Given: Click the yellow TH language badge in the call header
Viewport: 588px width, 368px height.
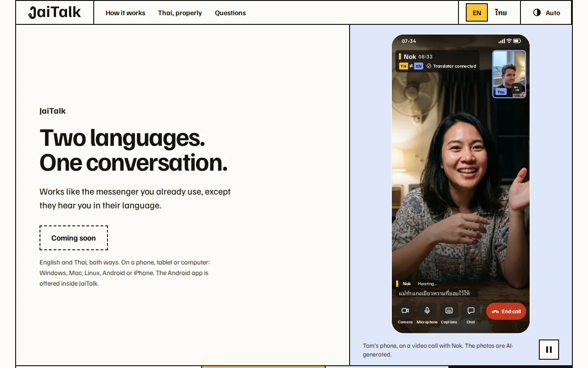Looking at the screenshot, I should [x=403, y=66].
